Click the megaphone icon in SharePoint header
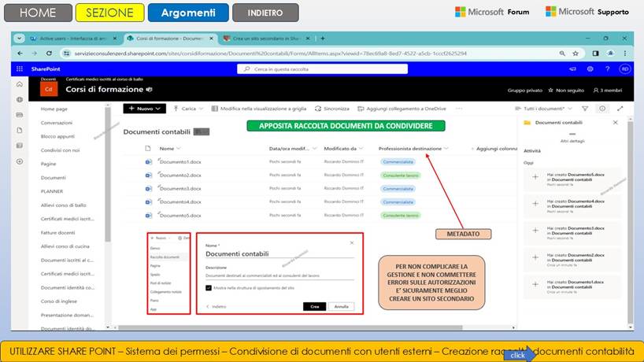The width and height of the screenshot is (644, 362). 572,69
